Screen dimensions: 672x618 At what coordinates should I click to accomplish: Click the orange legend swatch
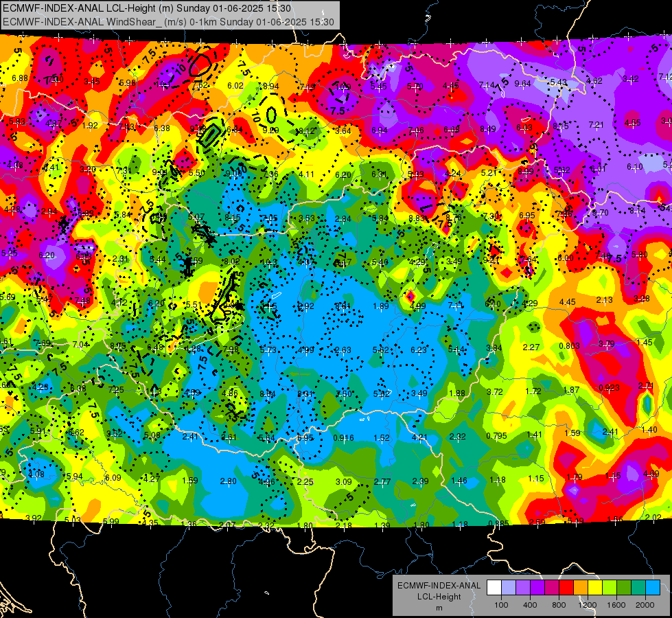click(x=581, y=588)
